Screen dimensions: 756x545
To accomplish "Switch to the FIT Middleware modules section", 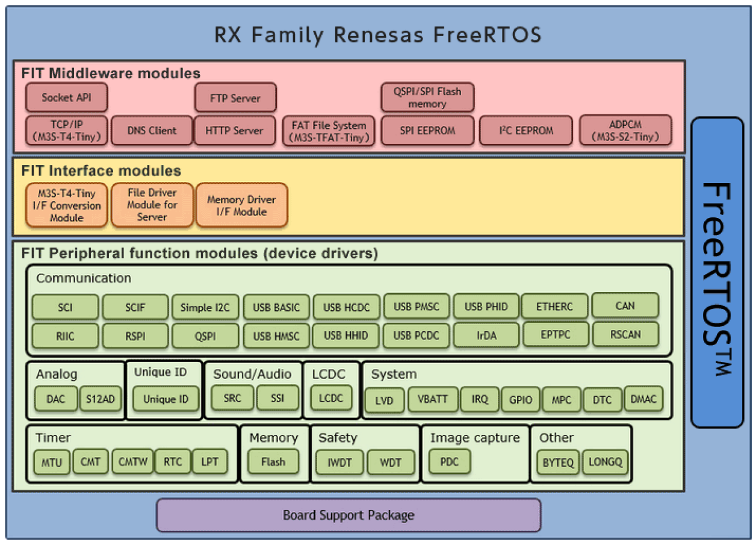I will point(108,73).
